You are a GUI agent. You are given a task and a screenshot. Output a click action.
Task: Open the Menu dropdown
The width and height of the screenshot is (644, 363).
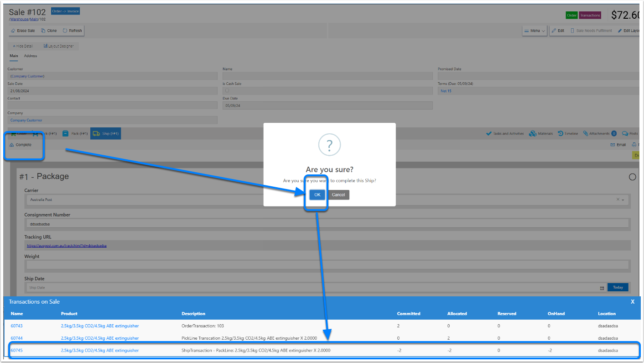coord(535,31)
